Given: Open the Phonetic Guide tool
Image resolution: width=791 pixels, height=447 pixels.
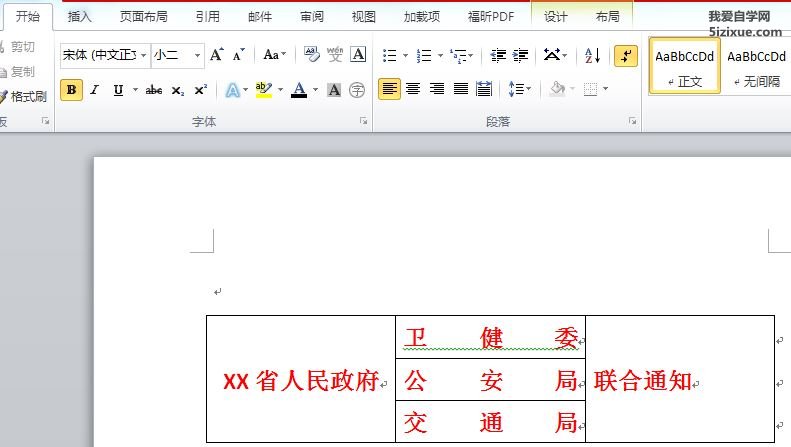Looking at the screenshot, I should (334, 54).
